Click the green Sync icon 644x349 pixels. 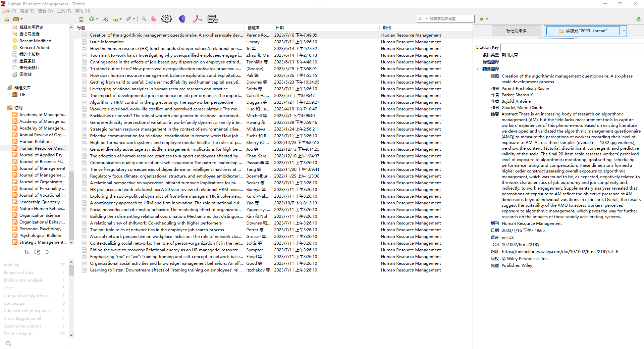pos(639,19)
